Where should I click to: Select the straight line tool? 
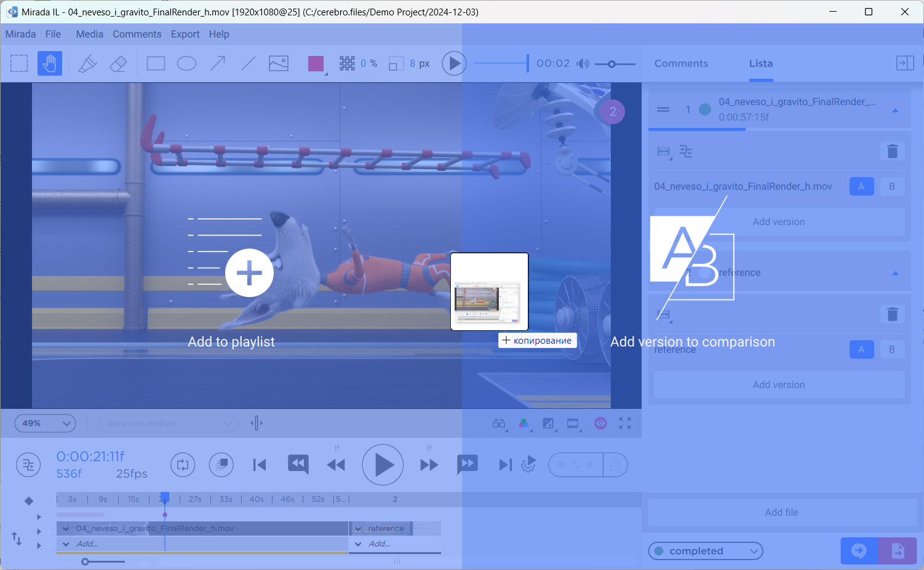coord(248,63)
